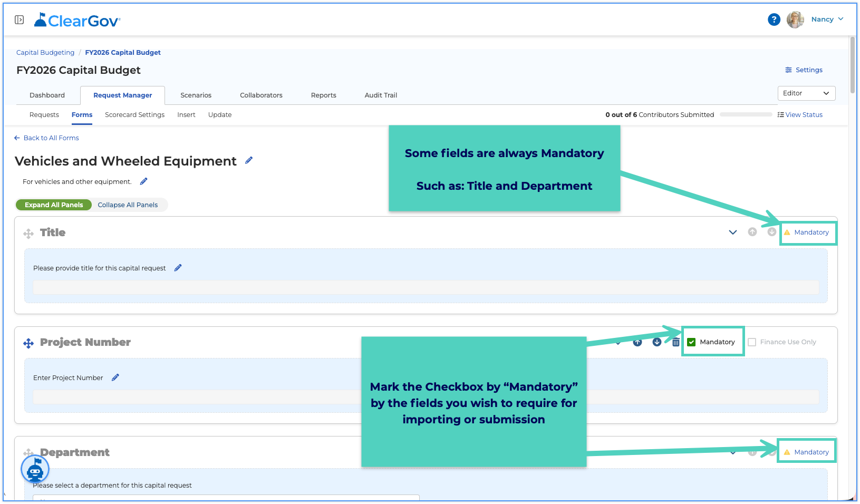Click the Department panel Mandatory warning icon
860x504 pixels.
pos(787,452)
